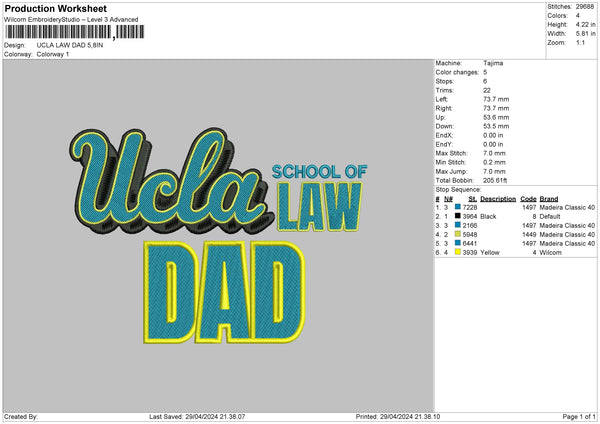Click the Wilcom EmbroideryStudio Level 3 Advanced line
The image size is (600, 424).
click(71, 20)
